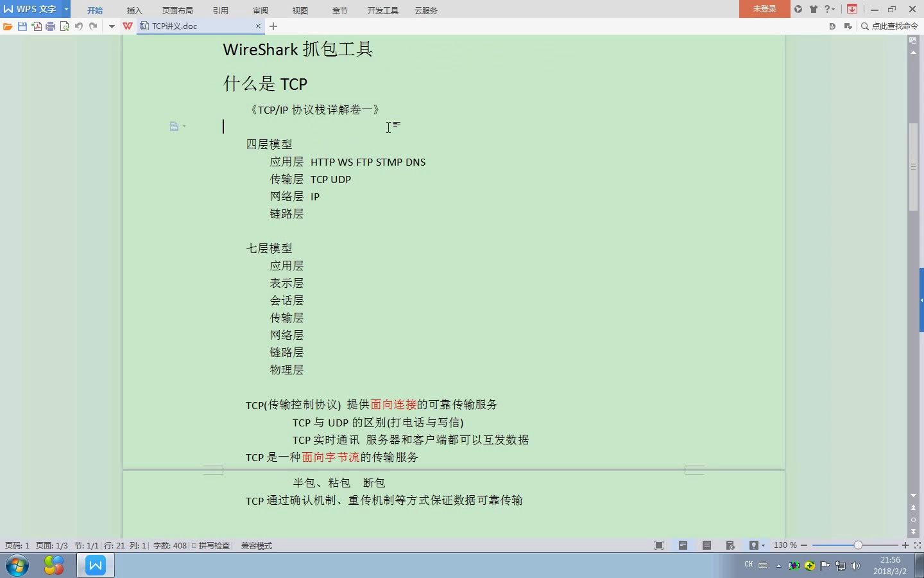Viewport: 924px width, 578px height.
Task: Switch to outline view in status bar
Action: 706,545
